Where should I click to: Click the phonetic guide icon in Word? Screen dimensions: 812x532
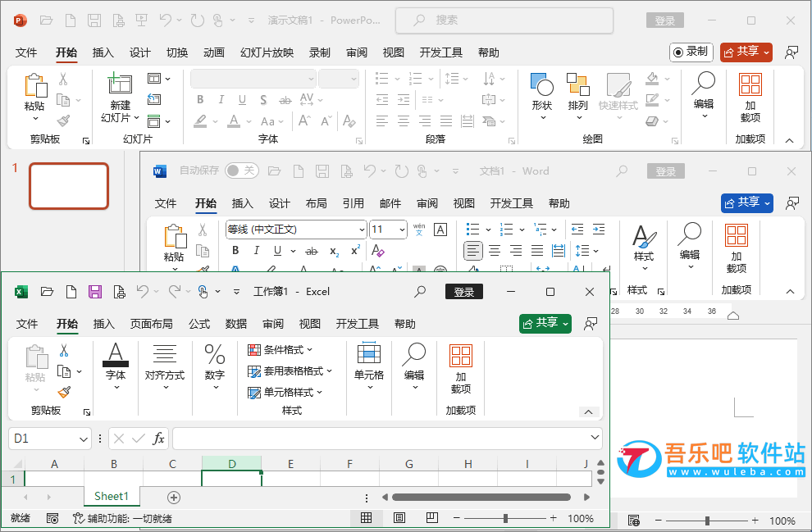pos(419,230)
